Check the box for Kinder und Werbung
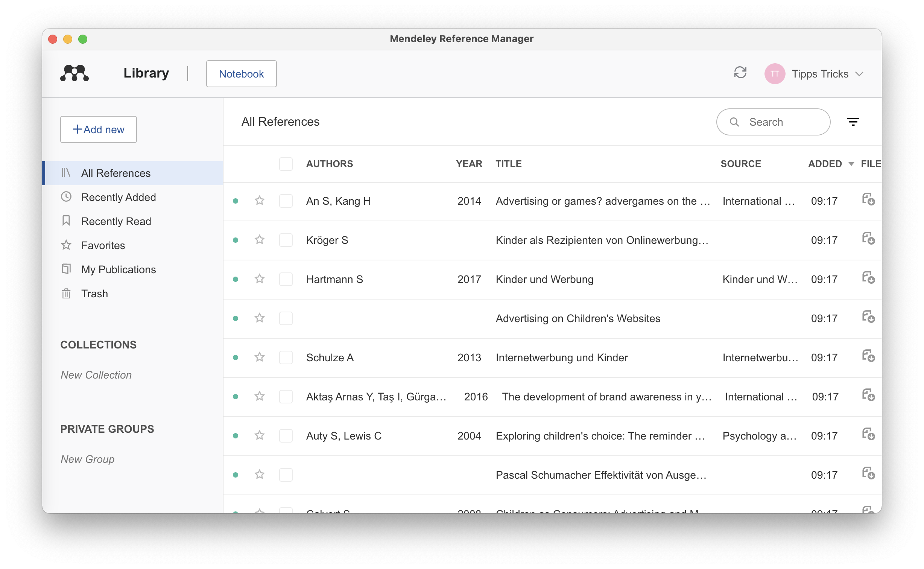Viewport: 924px width, 569px height. pos(286,279)
